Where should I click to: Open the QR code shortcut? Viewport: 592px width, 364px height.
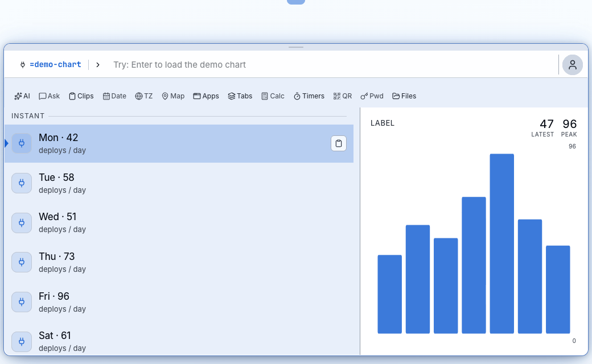343,96
